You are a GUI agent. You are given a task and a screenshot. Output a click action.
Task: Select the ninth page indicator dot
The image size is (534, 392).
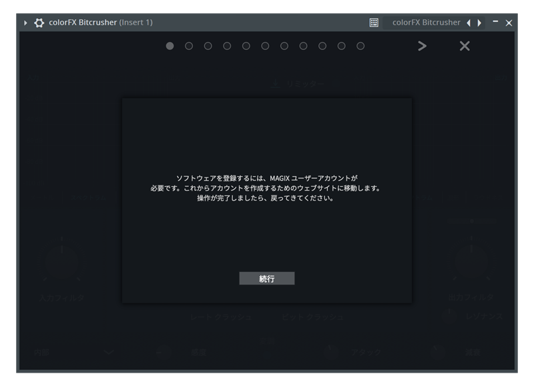[x=322, y=46]
